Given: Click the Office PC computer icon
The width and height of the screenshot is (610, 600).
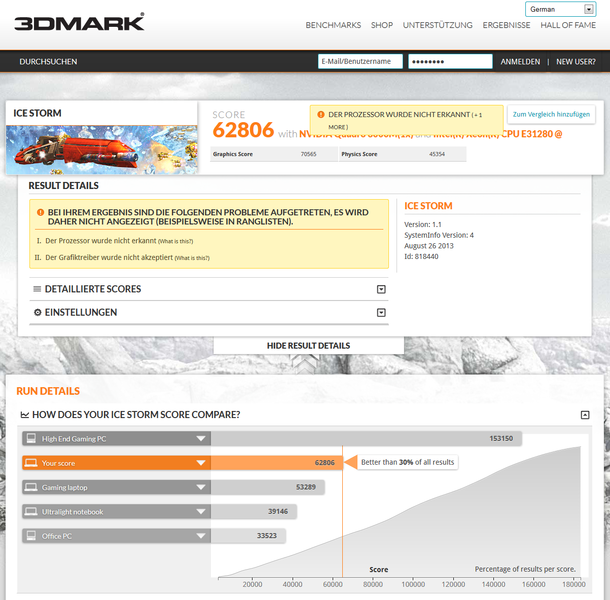Looking at the screenshot, I should (31, 536).
